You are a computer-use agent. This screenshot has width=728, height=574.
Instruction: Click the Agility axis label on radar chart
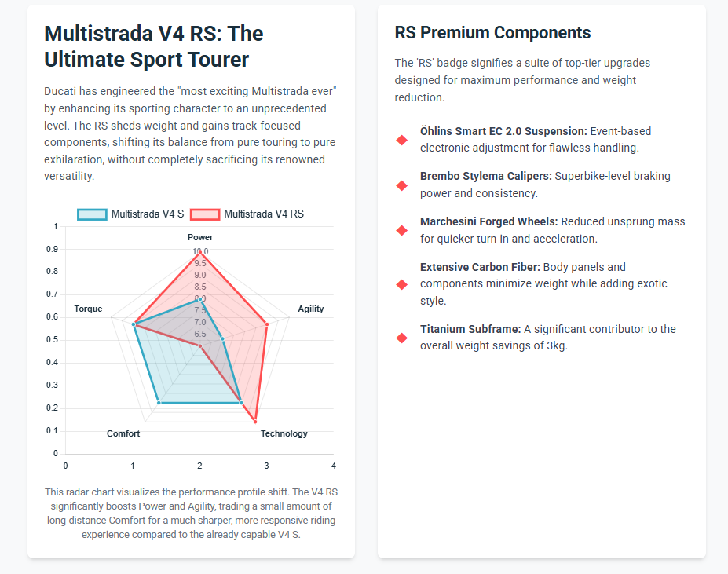311,309
